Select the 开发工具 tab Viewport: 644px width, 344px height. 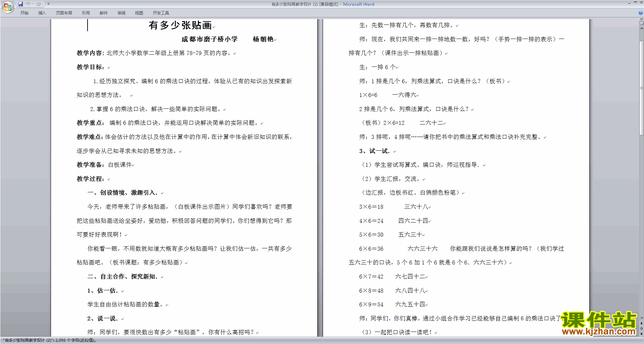[161, 13]
